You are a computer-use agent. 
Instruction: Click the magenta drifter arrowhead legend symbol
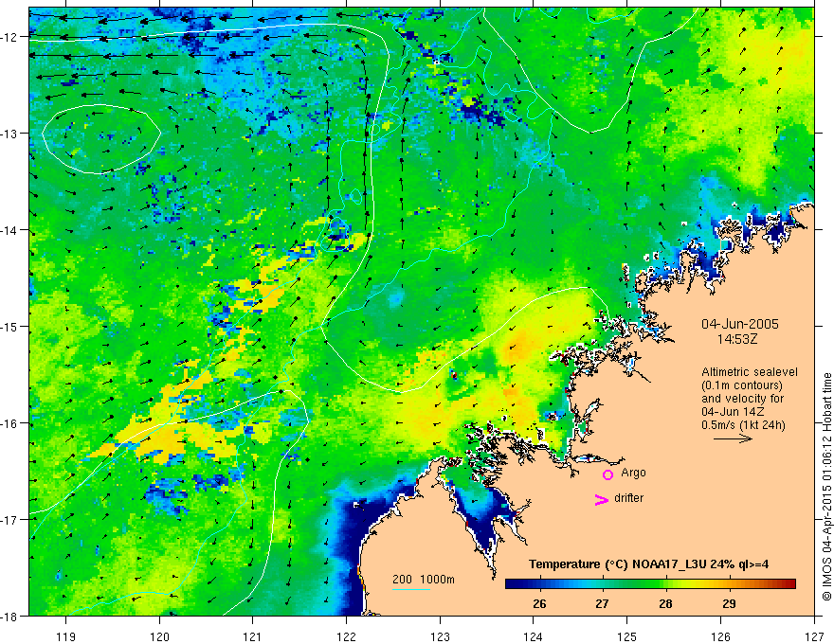pyautogui.click(x=602, y=499)
